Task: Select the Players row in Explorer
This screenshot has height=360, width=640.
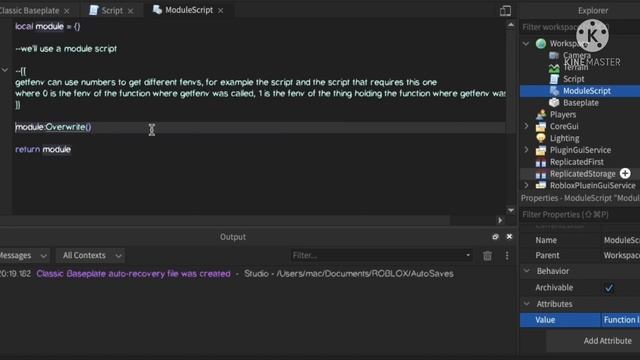Action: point(580,115)
